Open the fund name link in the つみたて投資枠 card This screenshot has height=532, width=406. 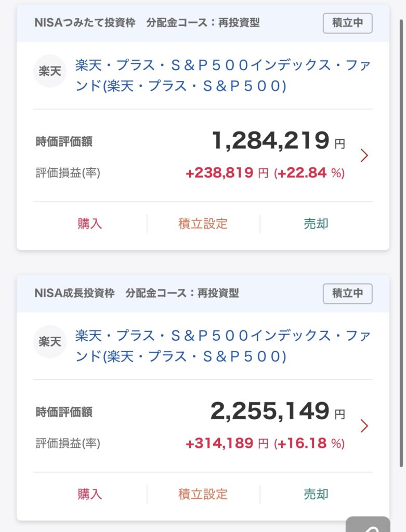[222, 75]
